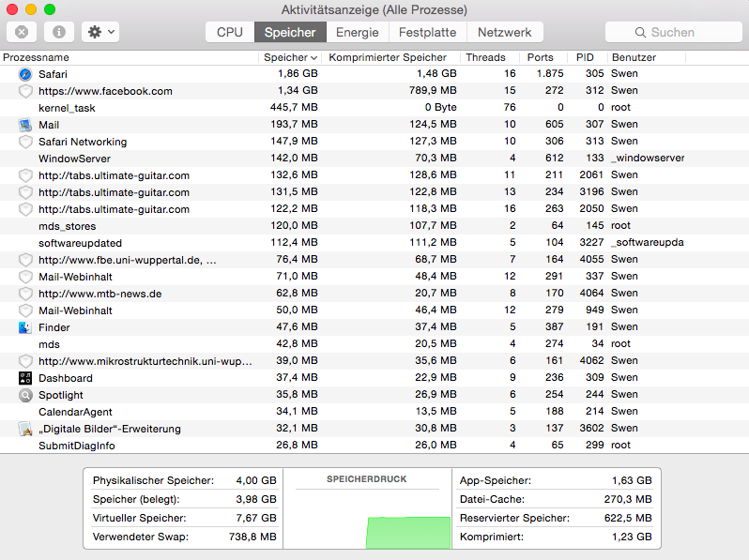Click the mikrostrukturtechnik shield icon
Viewport: 749px width, 560px height.
point(25,361)
